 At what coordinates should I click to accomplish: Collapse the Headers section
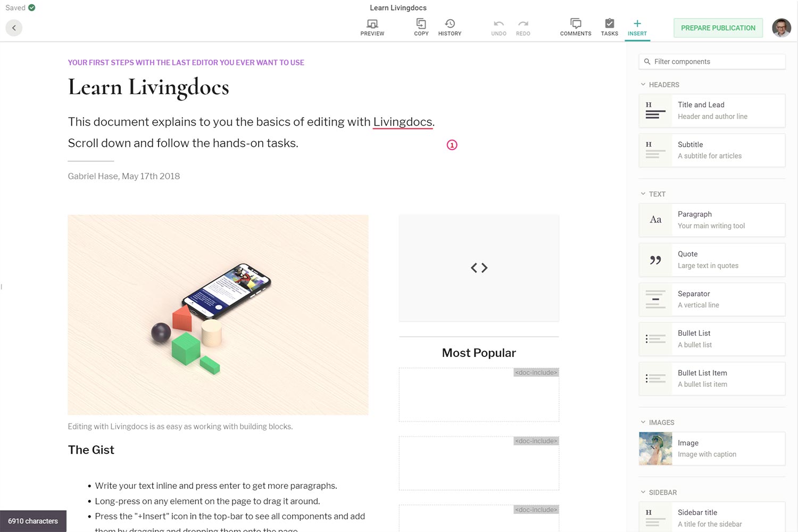pyautogui.click(x=643, y=85)
